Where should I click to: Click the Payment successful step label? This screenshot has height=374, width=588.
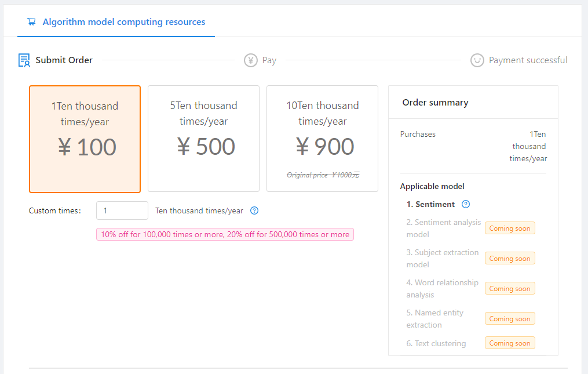528,60
